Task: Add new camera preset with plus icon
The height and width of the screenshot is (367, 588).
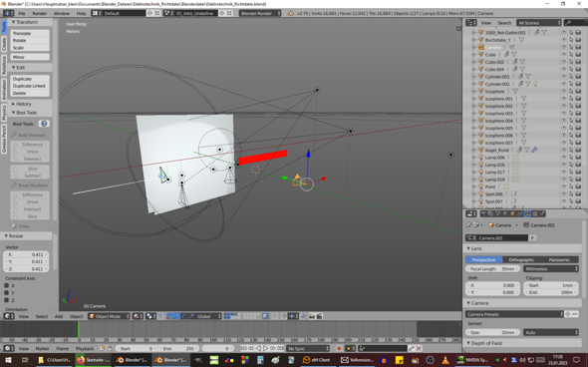Action: [x=568, y=314]
